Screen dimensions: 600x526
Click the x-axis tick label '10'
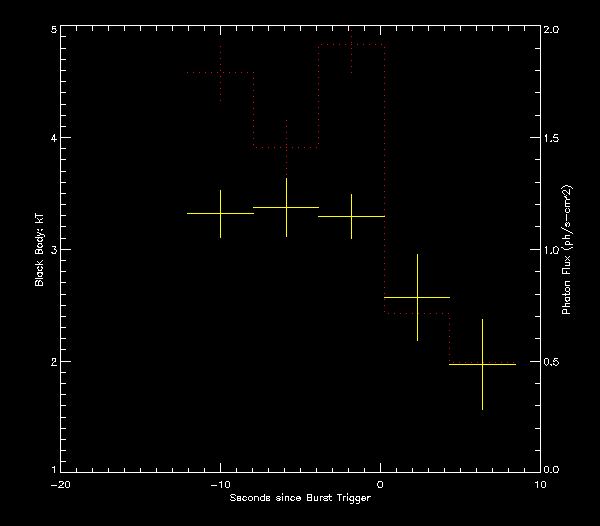(x=540, y=484)
